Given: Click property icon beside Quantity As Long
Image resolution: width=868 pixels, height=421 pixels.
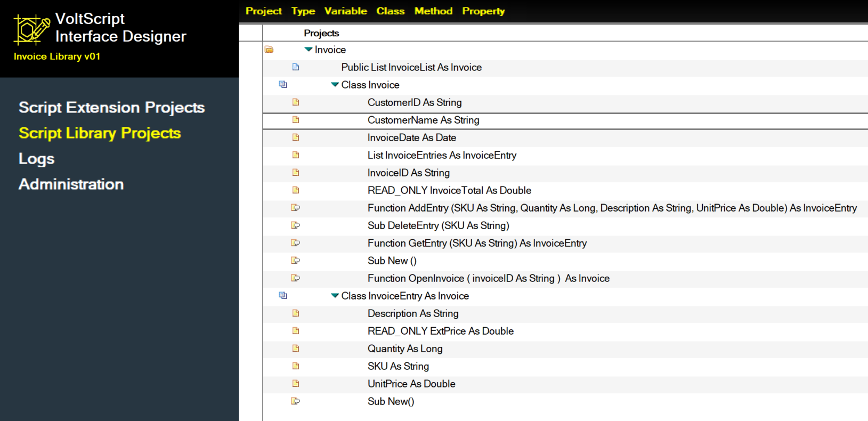Looking at the screenshot, I should (x=296, y=349).
